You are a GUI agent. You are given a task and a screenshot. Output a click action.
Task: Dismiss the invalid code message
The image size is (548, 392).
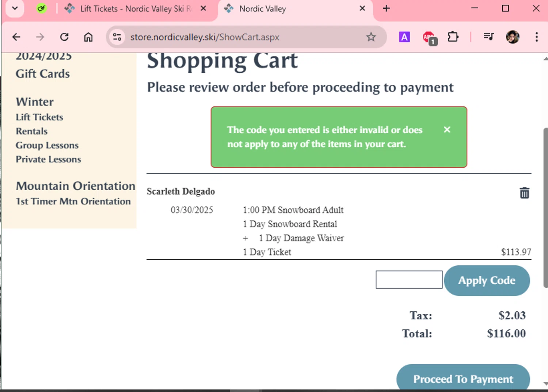click(x=447, y=130)
